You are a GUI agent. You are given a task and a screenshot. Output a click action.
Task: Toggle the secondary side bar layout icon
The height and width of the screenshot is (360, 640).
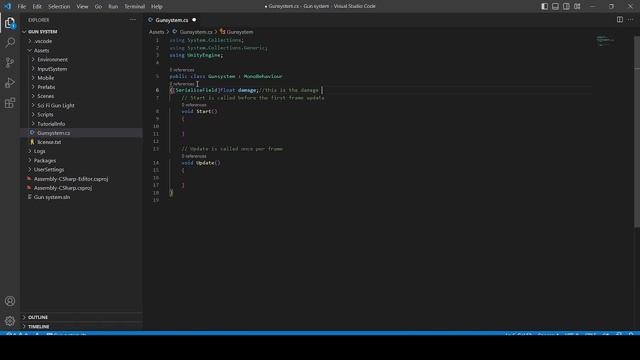point(566,6)
